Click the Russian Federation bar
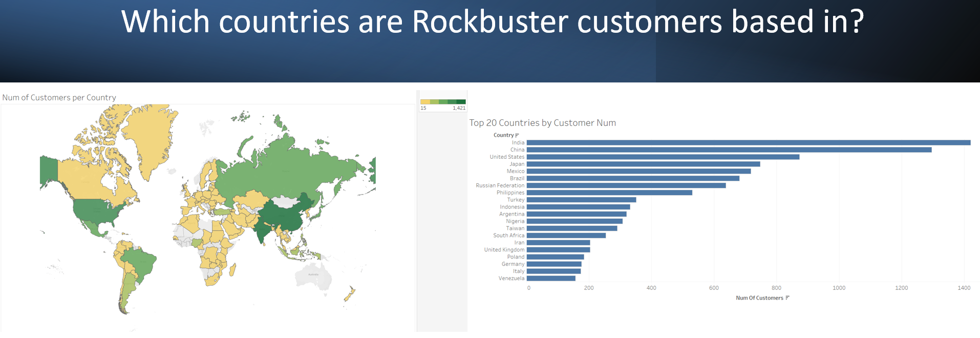 (x=626, y=186)
